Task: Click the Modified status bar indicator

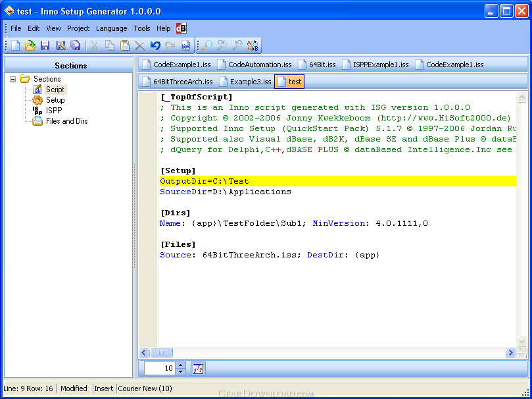Action: coord(74,388)
